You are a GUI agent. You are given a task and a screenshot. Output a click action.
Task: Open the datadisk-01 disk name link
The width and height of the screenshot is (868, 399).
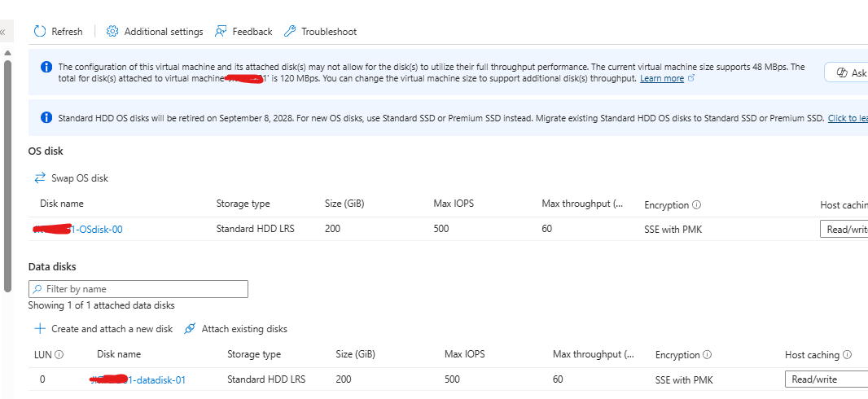(138, 379)
